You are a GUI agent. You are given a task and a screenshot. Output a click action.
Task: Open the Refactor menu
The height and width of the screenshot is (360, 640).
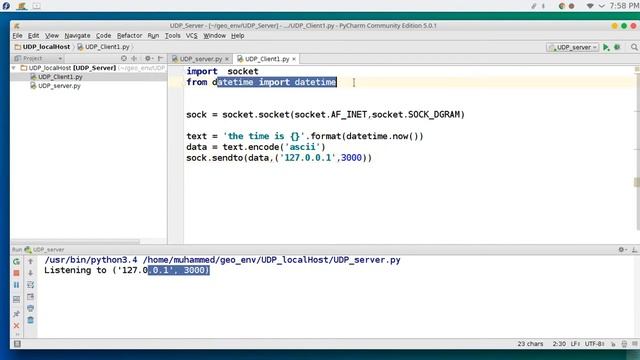[129, 36]
